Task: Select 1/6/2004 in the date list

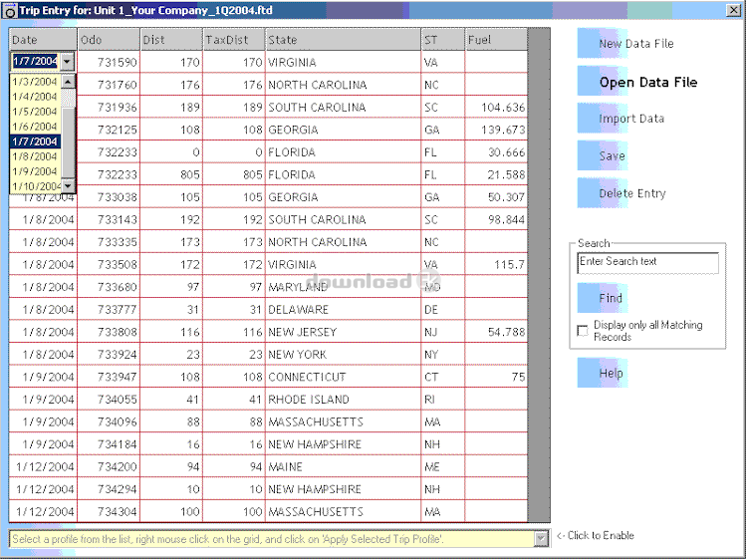Action: [35, 127]
